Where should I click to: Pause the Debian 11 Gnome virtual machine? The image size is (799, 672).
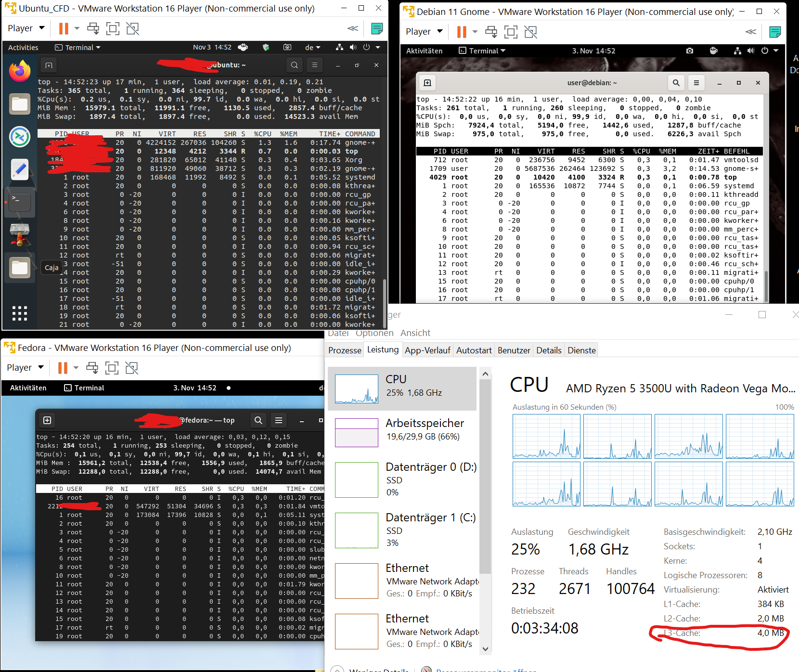(x=462, y=32)
